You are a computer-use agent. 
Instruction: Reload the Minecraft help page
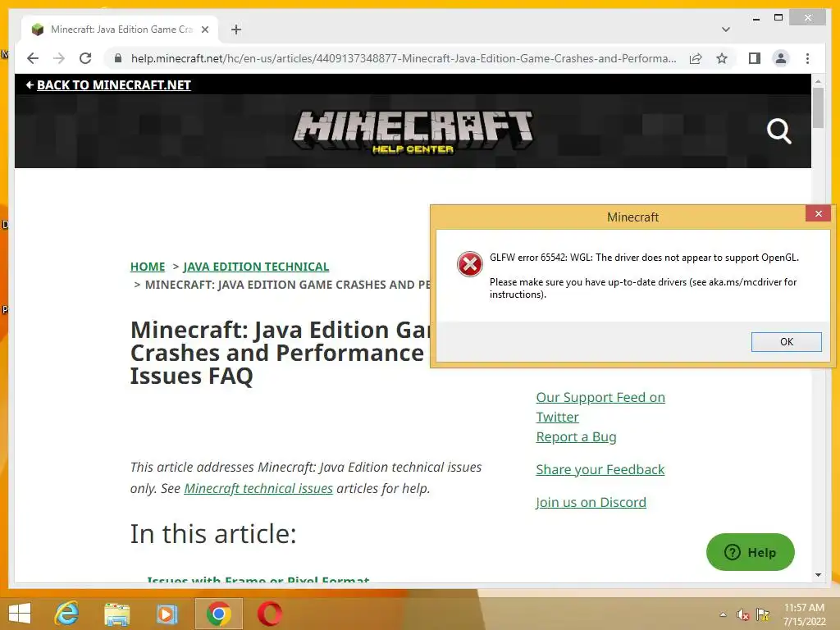(85, 58)
